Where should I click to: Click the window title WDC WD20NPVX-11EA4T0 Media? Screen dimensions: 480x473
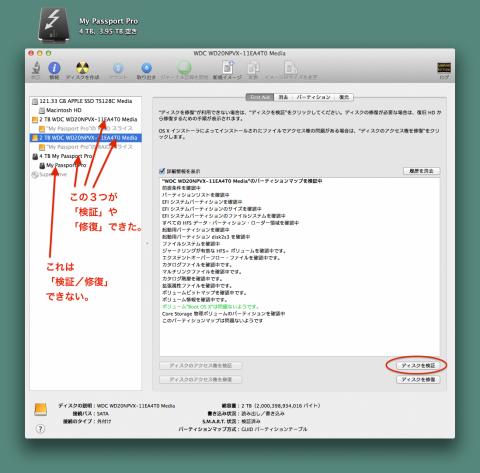pyautogui.click(x=239, y=53)
